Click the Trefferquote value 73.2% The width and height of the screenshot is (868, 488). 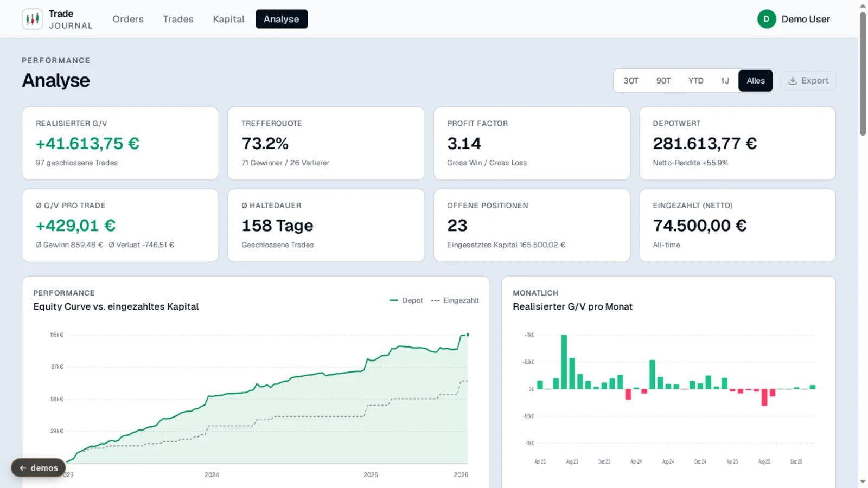(265, 144)
